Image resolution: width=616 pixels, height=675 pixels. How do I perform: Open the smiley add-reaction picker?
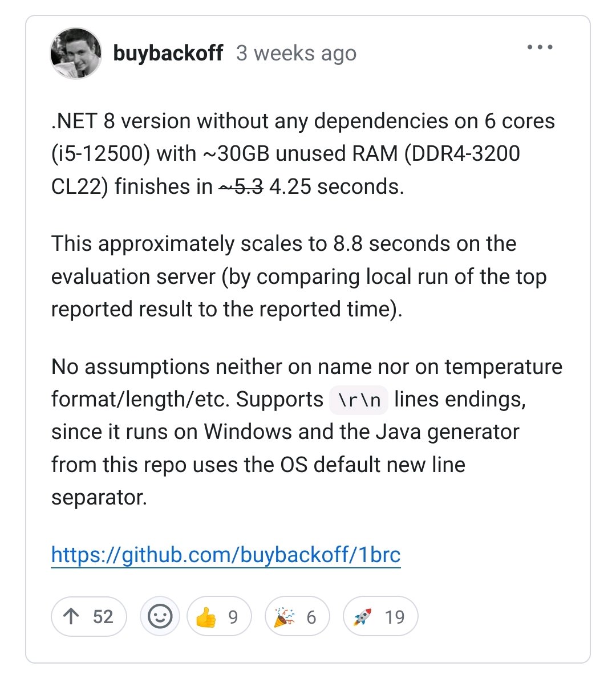coord(160,616)
